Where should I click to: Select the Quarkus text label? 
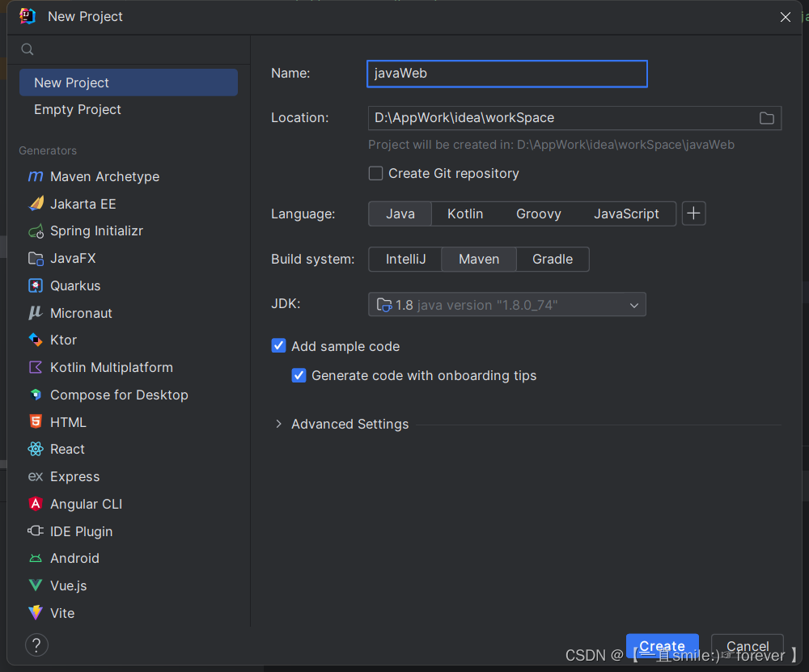pos(75,285)
